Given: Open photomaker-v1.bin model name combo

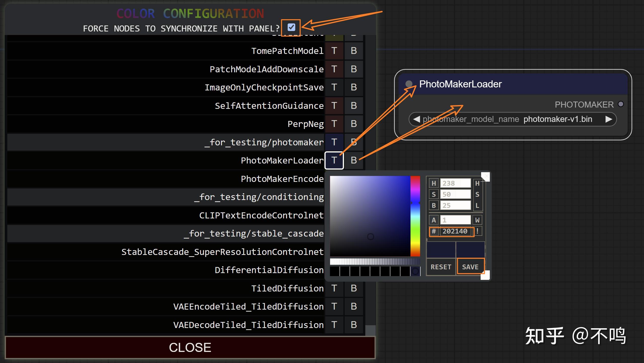Looking at the screenshot, I should pyautogui.click(x=557, y=119).
